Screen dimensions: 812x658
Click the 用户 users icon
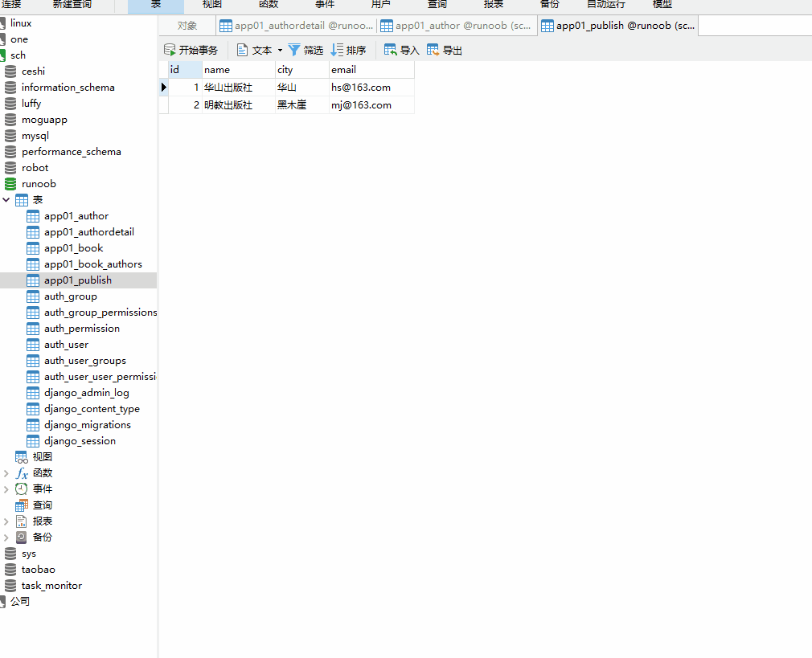380,6
